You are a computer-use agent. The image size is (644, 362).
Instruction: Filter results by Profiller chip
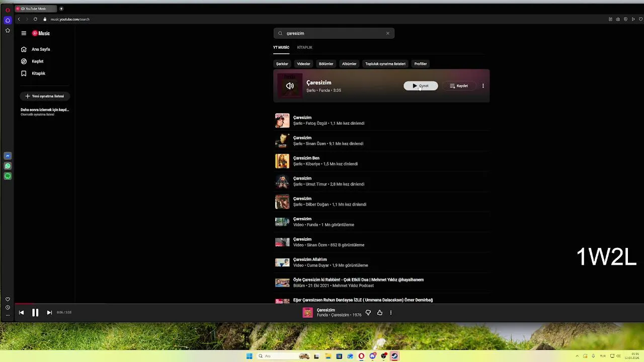pos(421,64)
